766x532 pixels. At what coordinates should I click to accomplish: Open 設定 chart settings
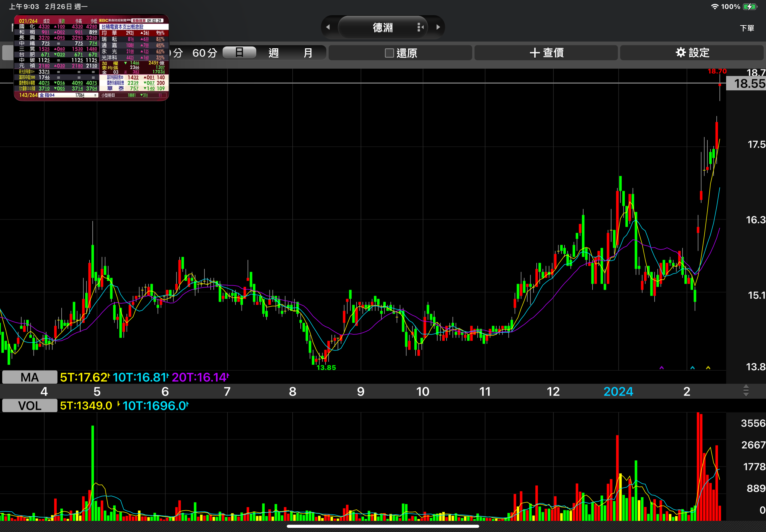(x=692, y=53)
